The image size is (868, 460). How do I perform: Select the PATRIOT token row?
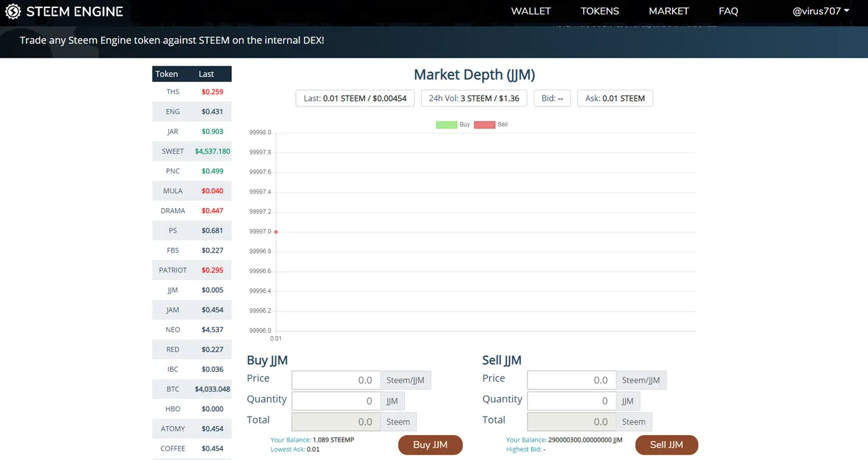(192, 270)
